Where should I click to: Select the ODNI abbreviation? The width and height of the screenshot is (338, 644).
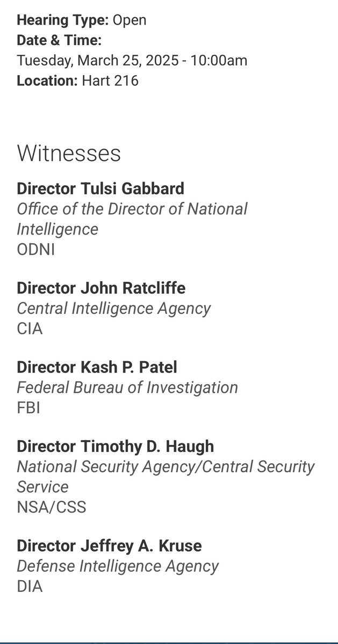pyautogui.click(x=36, y=249)
